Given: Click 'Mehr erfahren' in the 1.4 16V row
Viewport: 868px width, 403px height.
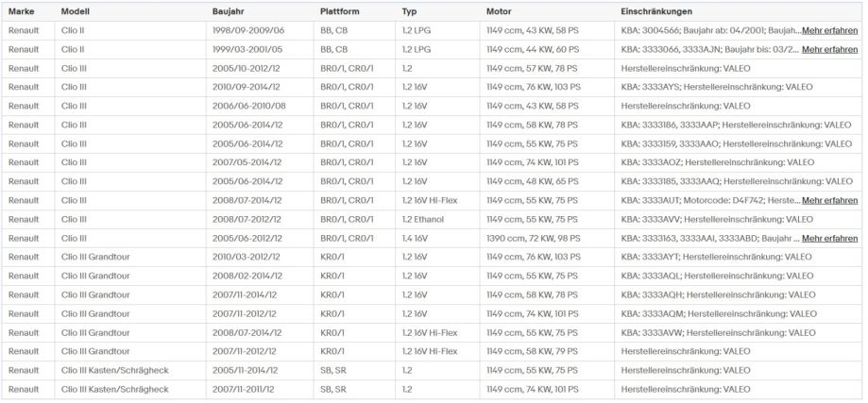Looking at the screenshot, I should 829,238.
